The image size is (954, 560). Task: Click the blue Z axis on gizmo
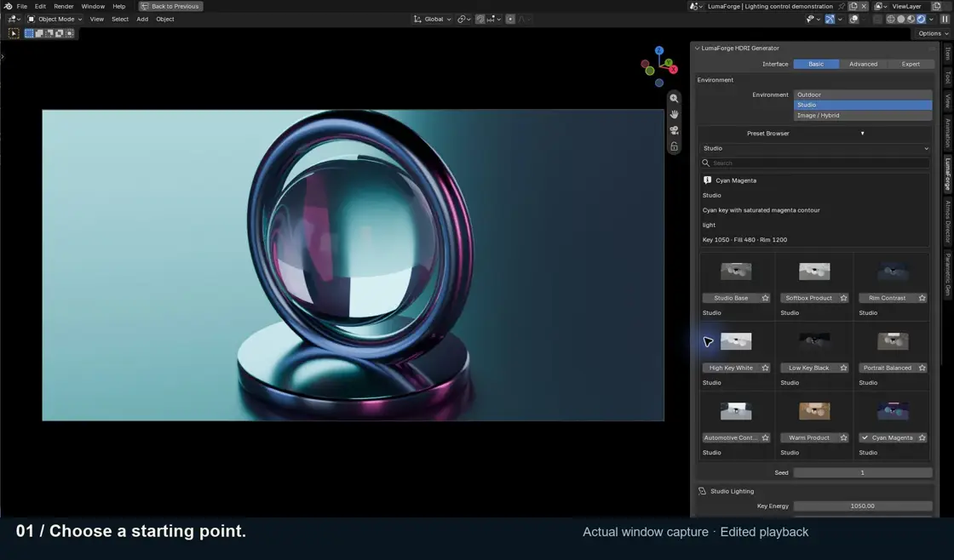659,50
